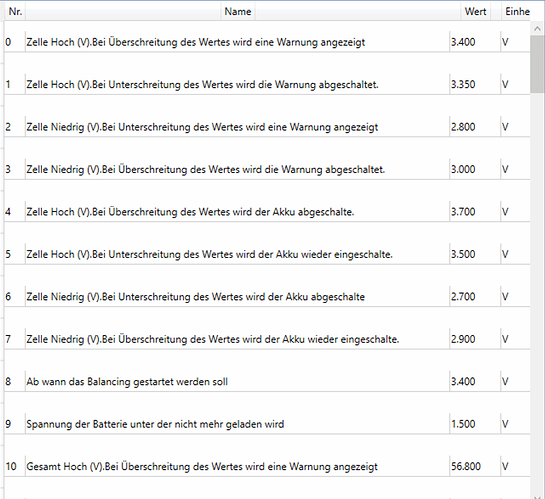Click the scrollbar up arrow

coord(537,29)
